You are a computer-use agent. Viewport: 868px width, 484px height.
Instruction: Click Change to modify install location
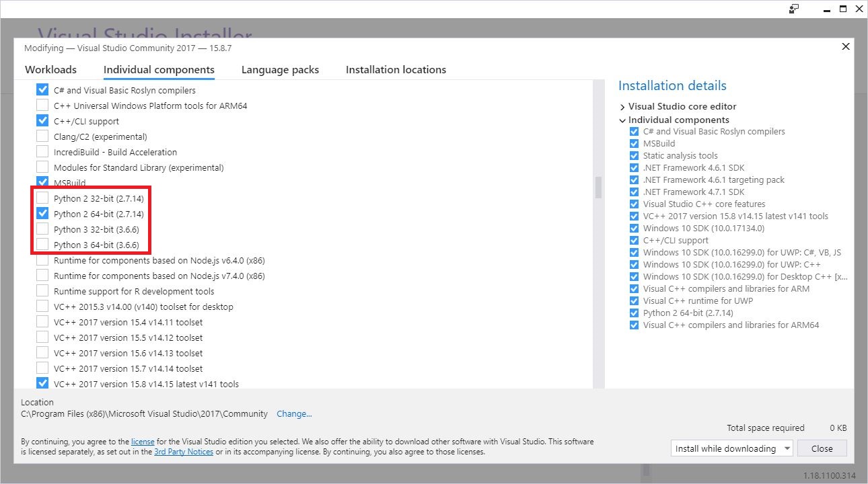294,413
